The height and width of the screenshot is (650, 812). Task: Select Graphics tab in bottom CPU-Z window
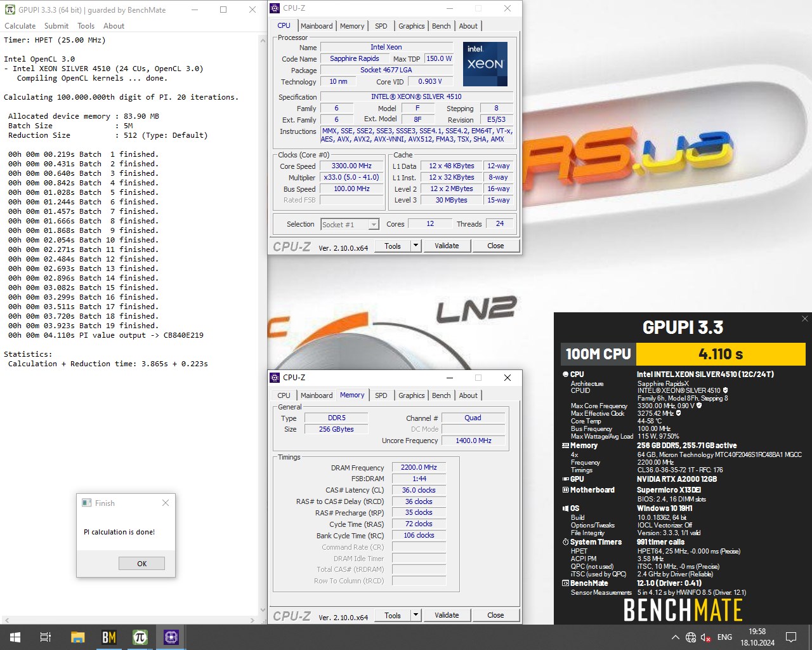(411, 395)
